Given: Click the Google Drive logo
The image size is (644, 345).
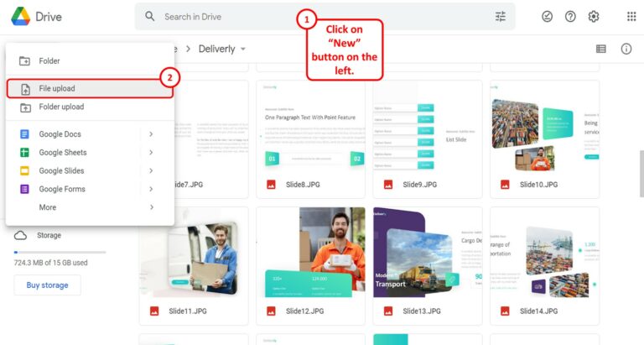Looking at the screenshot, I should [x=36, y=17].
